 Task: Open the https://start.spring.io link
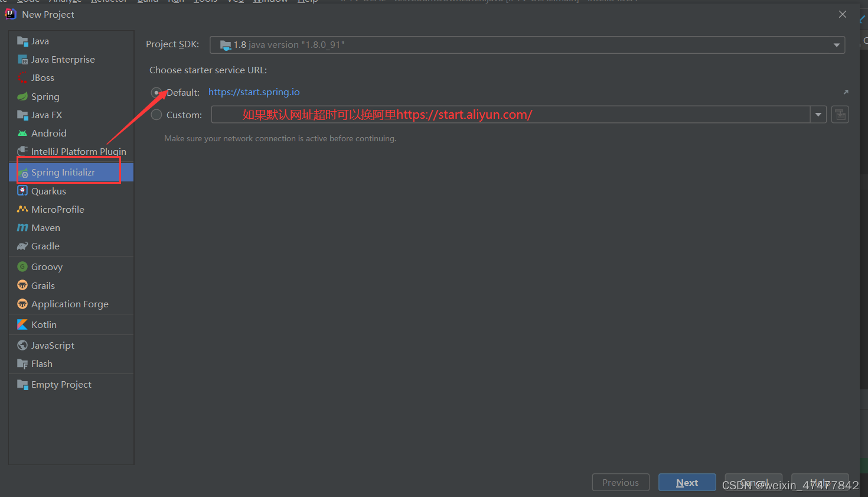[x=254, y=92]
